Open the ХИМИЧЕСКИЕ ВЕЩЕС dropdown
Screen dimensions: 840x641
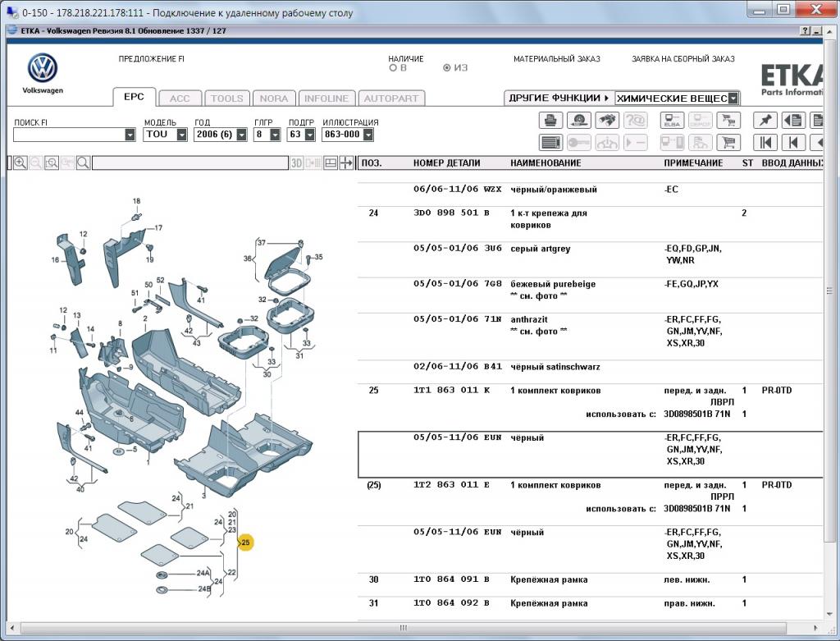click(733, 98)
